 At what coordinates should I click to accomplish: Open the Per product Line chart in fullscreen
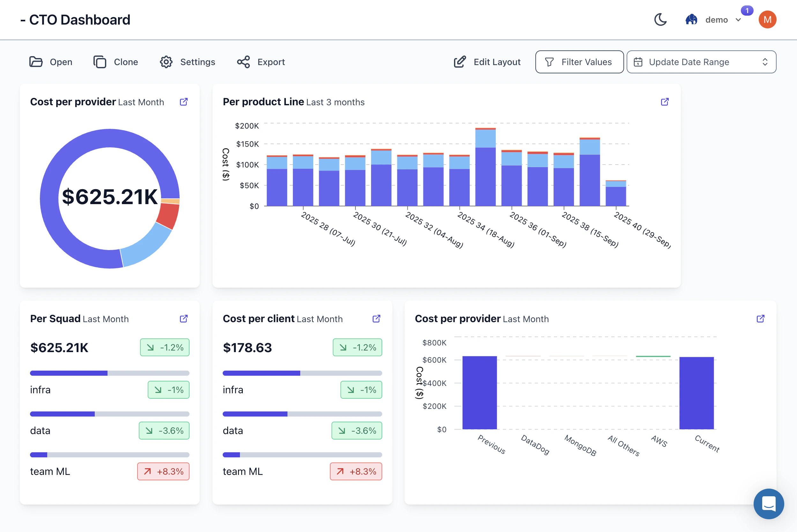[665, 102]
